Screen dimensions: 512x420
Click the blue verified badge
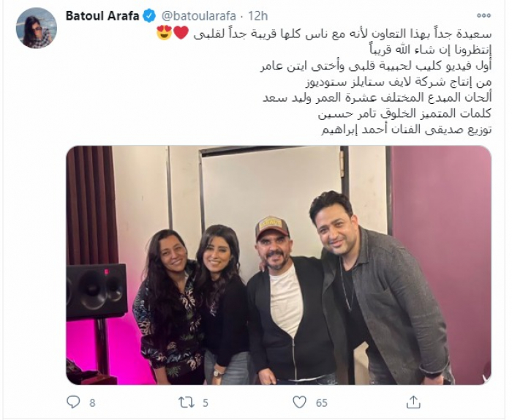tap(149, 15)
